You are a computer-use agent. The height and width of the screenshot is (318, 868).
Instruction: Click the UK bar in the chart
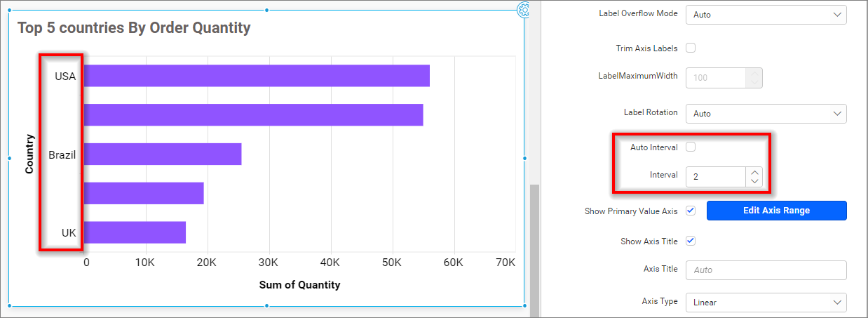[135, 232]
